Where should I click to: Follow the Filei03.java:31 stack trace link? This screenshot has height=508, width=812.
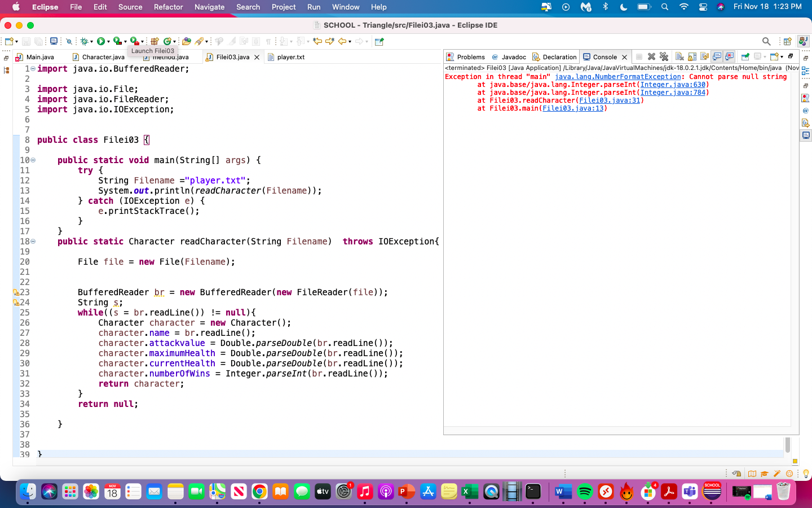(610, 100)
